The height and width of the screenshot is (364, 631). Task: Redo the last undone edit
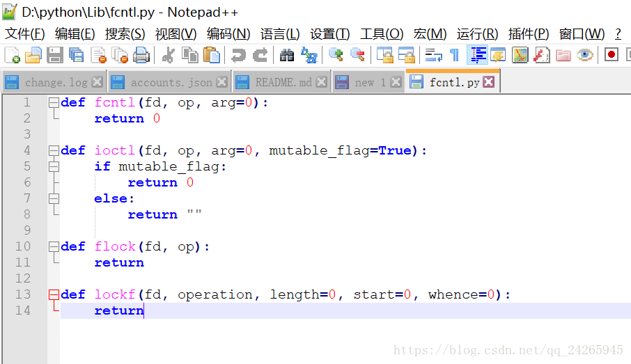(x=260, y=55)
